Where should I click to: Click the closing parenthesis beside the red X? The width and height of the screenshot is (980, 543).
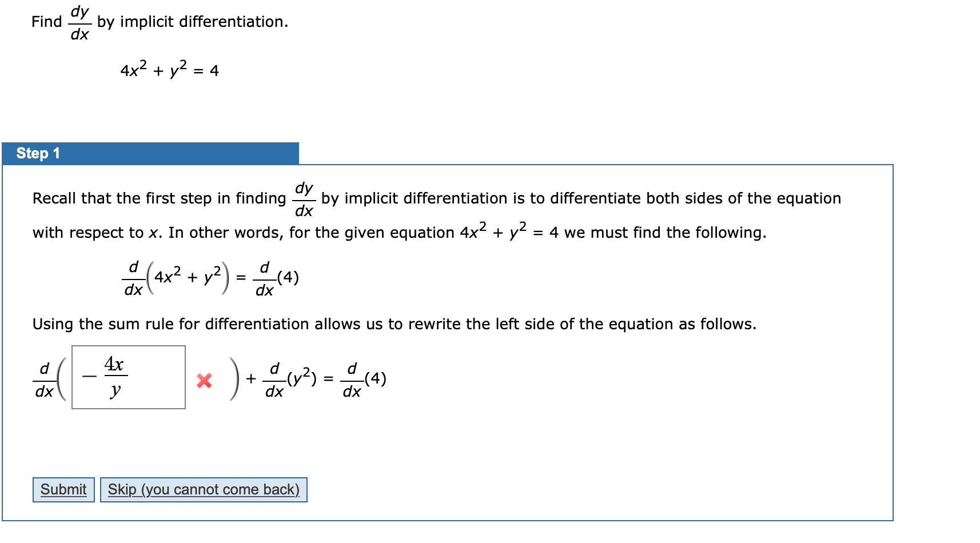[233, 378]
